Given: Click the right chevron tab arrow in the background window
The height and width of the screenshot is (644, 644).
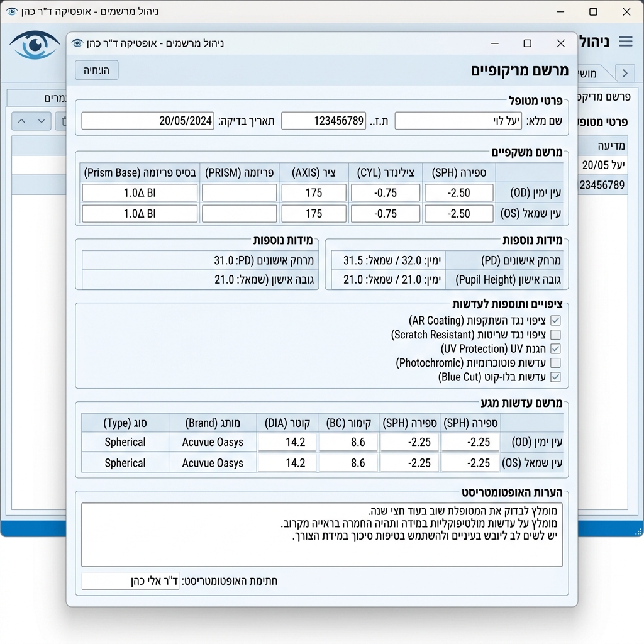Looking at the screenshot, I should [625, 73].
